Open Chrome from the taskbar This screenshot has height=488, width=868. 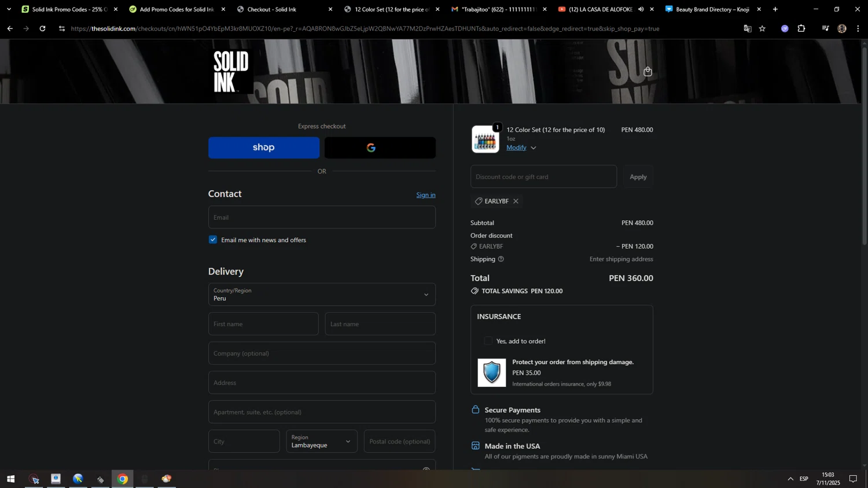click(123, 479)
